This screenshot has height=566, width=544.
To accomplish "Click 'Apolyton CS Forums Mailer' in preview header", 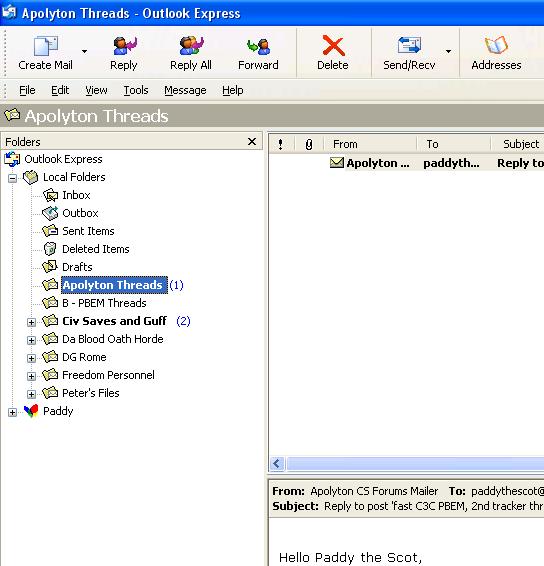I will [x=374, y=491].
